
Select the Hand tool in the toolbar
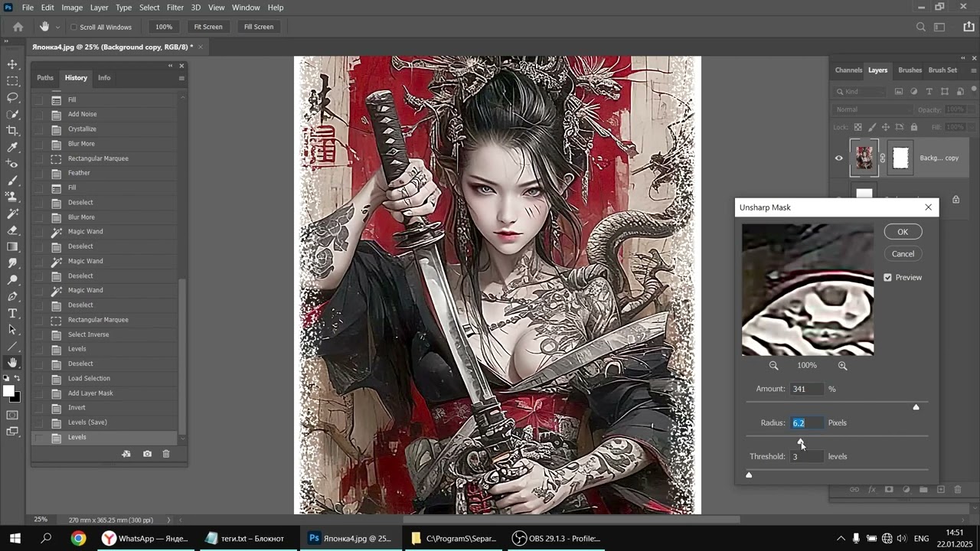[x=12, y=363]
